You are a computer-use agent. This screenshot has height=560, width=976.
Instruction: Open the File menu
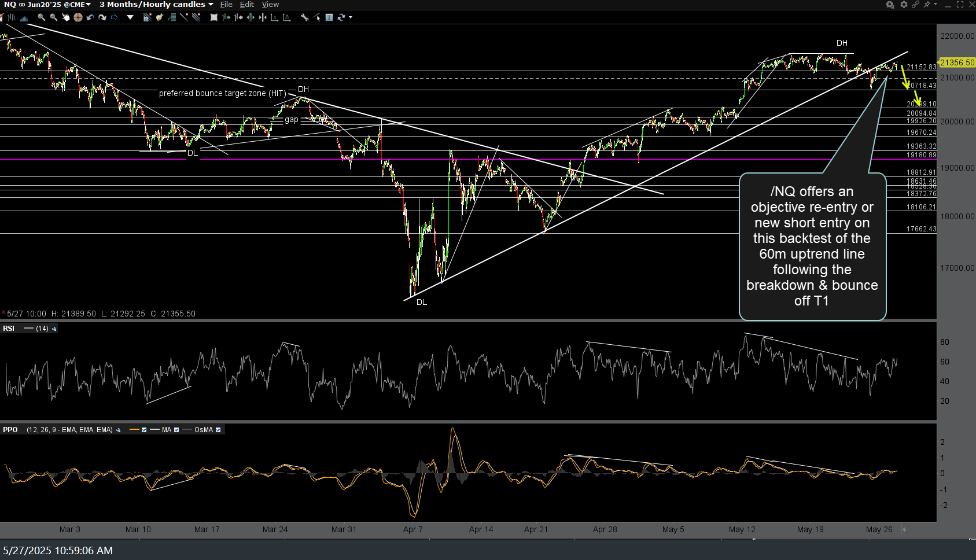point(226,5)
